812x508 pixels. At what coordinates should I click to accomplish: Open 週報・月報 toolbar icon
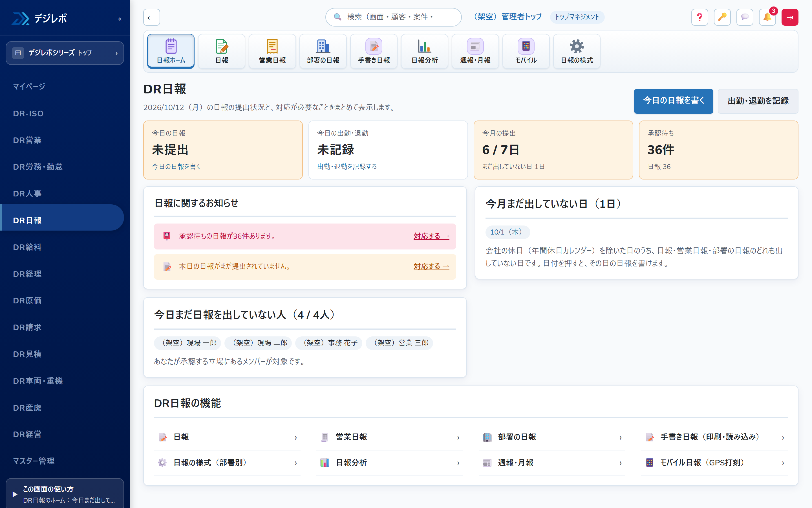click(475, 51)
